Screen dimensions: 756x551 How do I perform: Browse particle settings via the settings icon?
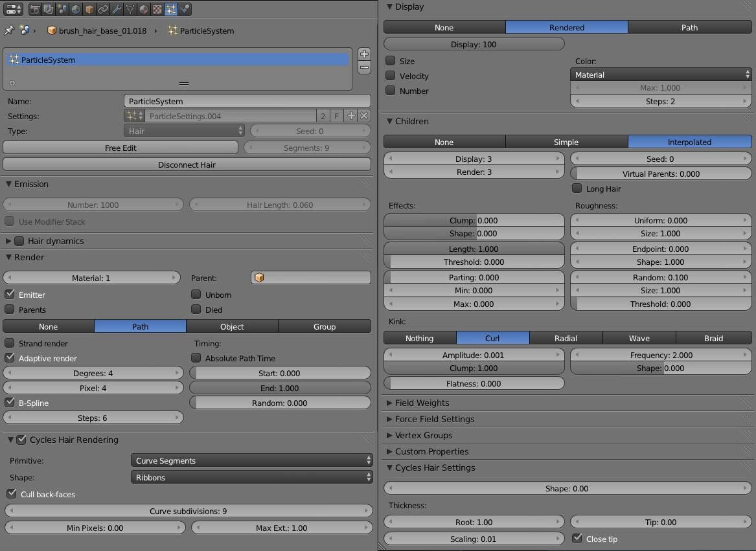tap(134, 116)
